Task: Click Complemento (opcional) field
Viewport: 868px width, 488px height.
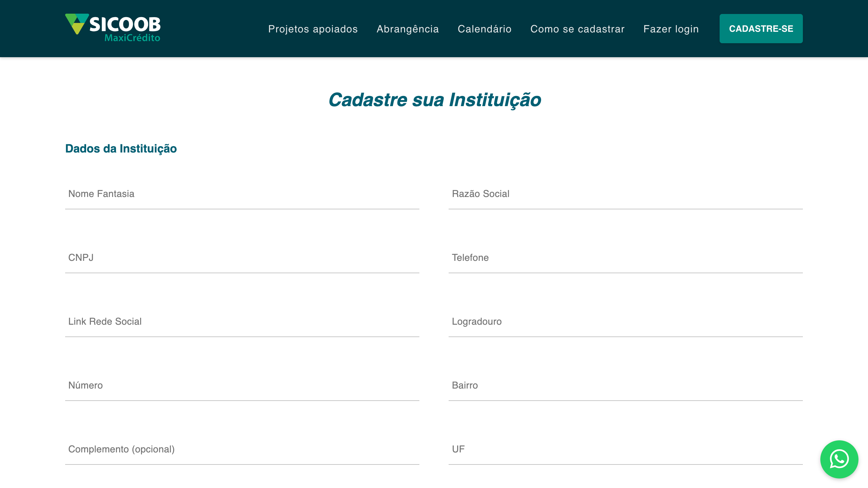Action: 242,450
